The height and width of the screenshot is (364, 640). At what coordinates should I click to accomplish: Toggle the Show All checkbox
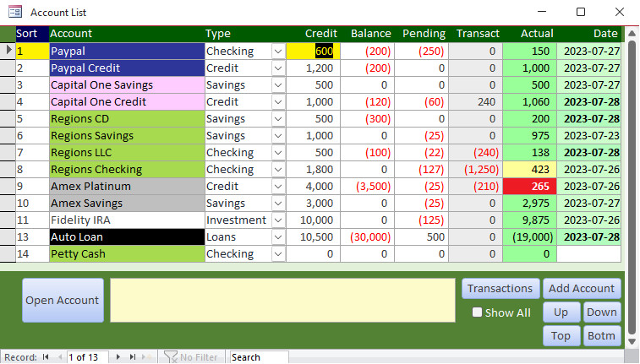click(x=477, y=312)
